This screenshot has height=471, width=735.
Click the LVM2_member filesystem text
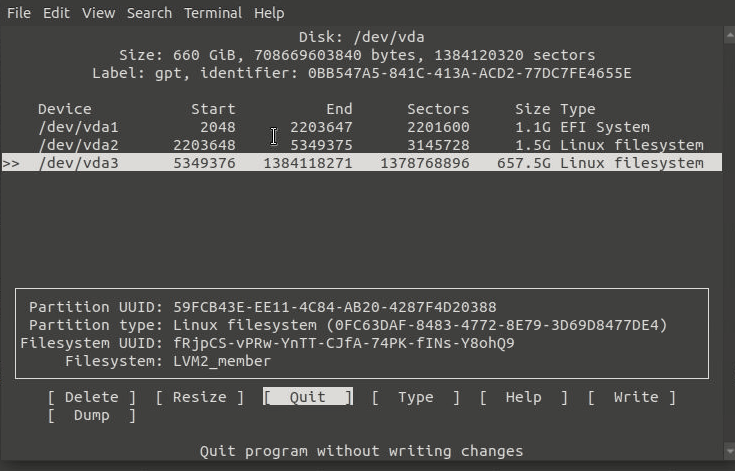[222, 361]
